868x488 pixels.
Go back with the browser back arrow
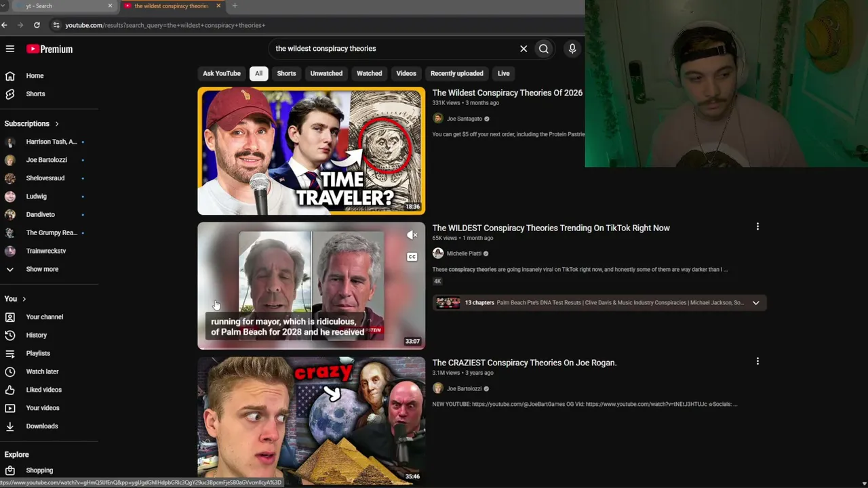pos(4,25)
